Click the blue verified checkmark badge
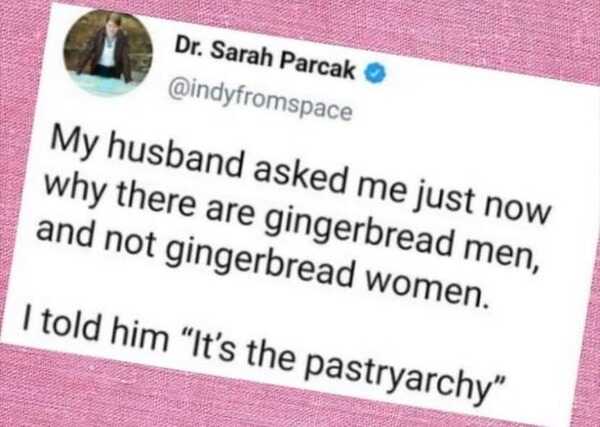The image size is (600, 427). pyautogui.click(x=376, y=75)
